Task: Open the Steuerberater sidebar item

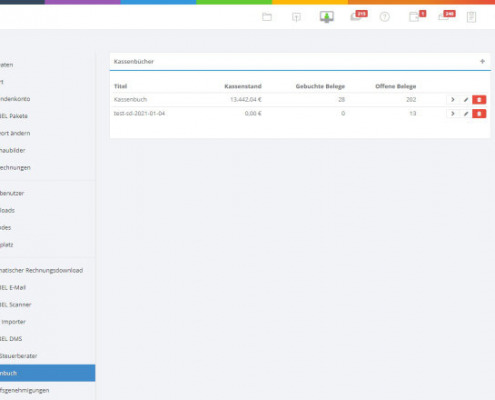Action: pyautogui.click(x=18, y=356)
